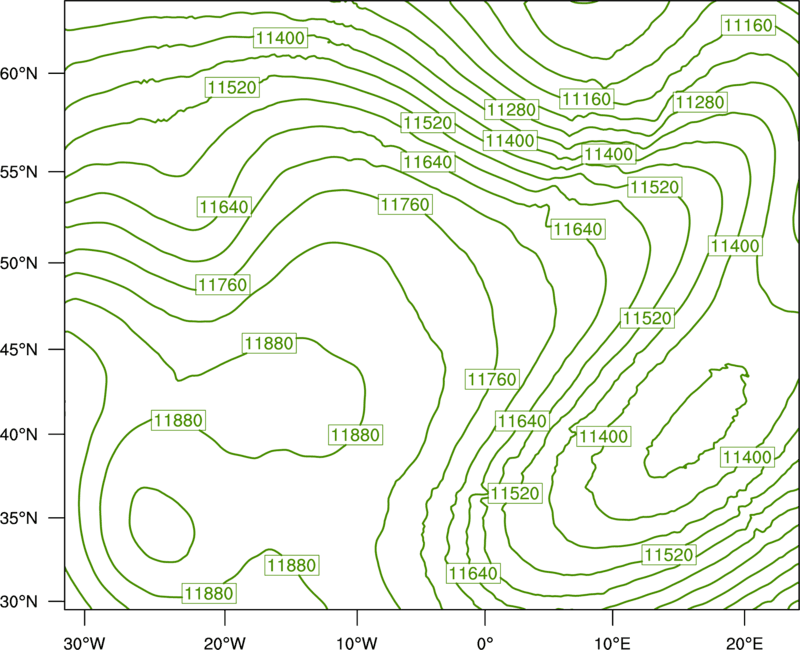Click the 60°N latitude axis label

(19, 74)
